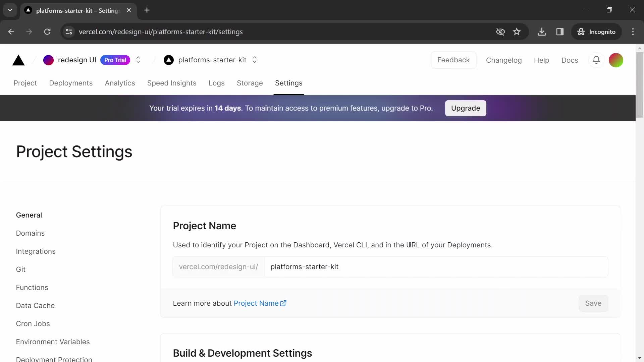Click the Save button for Project Name
Screen dimensions: 644x362
point(593,303)
